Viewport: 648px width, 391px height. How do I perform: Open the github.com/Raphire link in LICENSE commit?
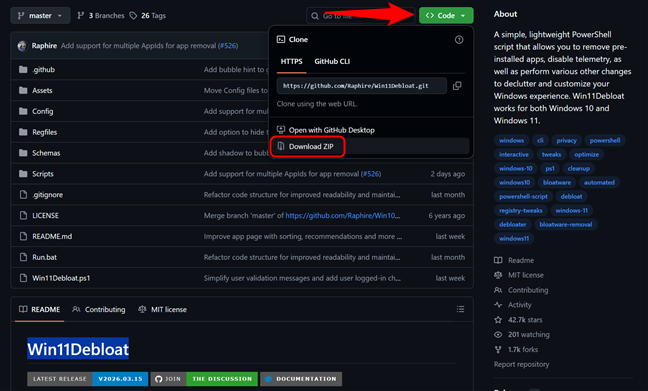tap(343, 215)
